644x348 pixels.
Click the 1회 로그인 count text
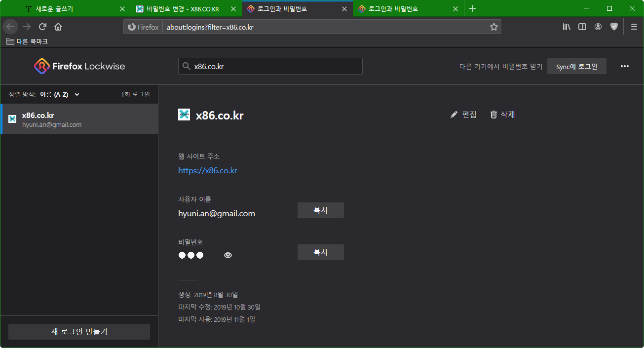tap(136, 94)
